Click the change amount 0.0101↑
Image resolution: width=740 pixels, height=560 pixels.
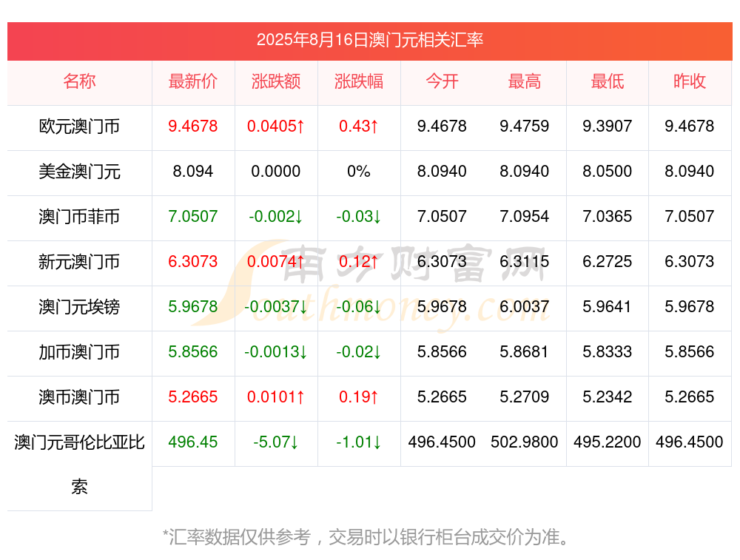pos(276,397)
